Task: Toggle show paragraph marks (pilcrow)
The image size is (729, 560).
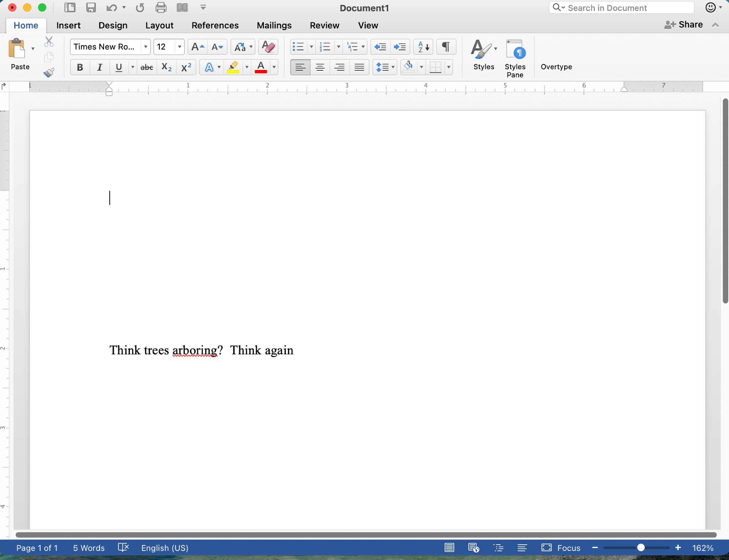Action: click(446, 47)
